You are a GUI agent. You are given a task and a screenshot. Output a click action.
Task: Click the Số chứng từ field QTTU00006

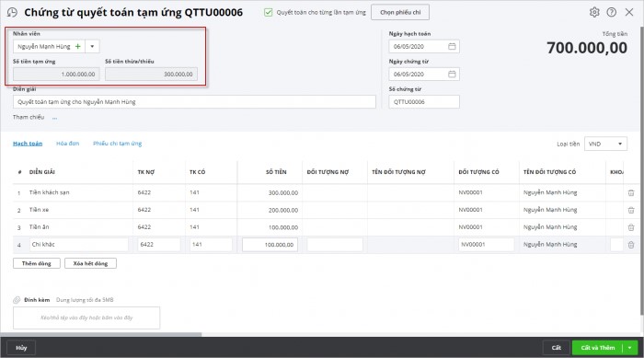click(x=424, y=102)
